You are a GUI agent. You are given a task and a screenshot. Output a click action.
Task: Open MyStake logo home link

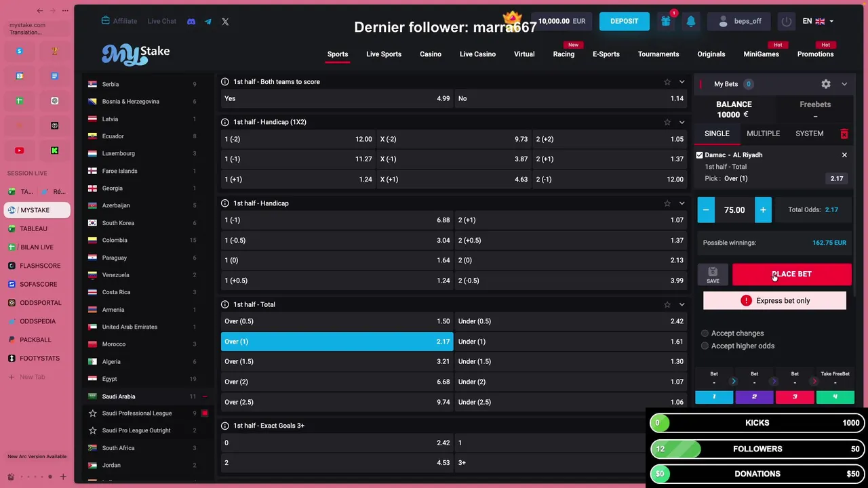pos(136,54)
